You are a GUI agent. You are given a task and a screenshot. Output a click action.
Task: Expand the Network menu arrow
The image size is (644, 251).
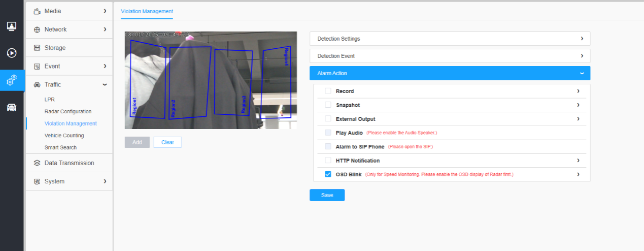point(105,29)
